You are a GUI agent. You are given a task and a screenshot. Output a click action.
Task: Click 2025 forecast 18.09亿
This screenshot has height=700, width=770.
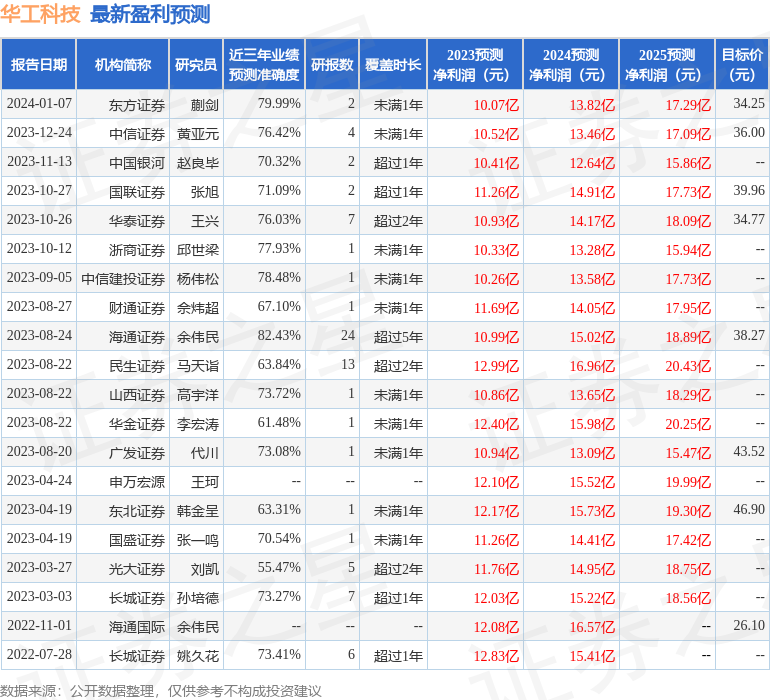point(688,221)
